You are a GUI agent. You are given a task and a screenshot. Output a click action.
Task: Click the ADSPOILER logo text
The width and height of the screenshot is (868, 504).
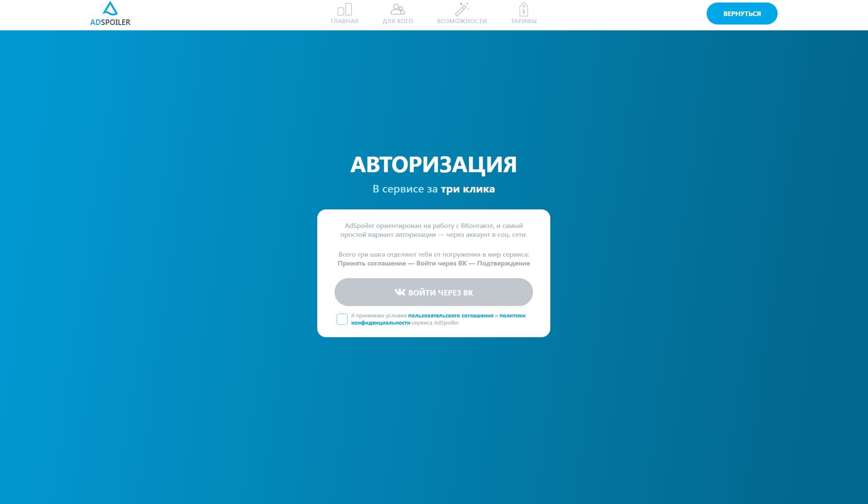[x=110, y=22]
